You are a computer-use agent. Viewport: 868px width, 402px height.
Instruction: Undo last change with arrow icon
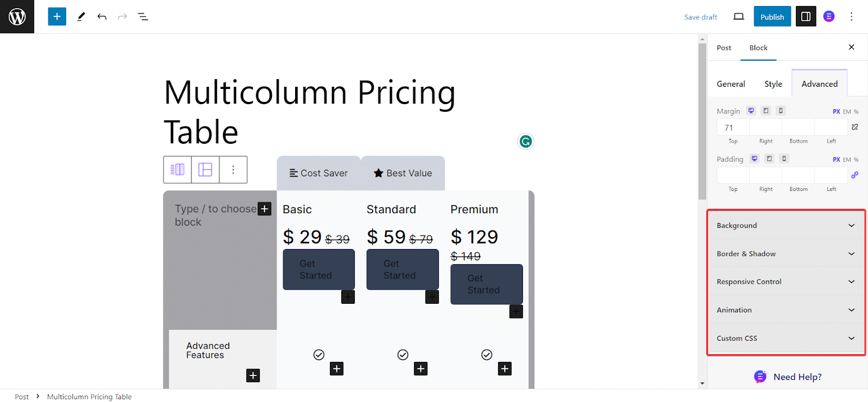(x=102, y=17)
